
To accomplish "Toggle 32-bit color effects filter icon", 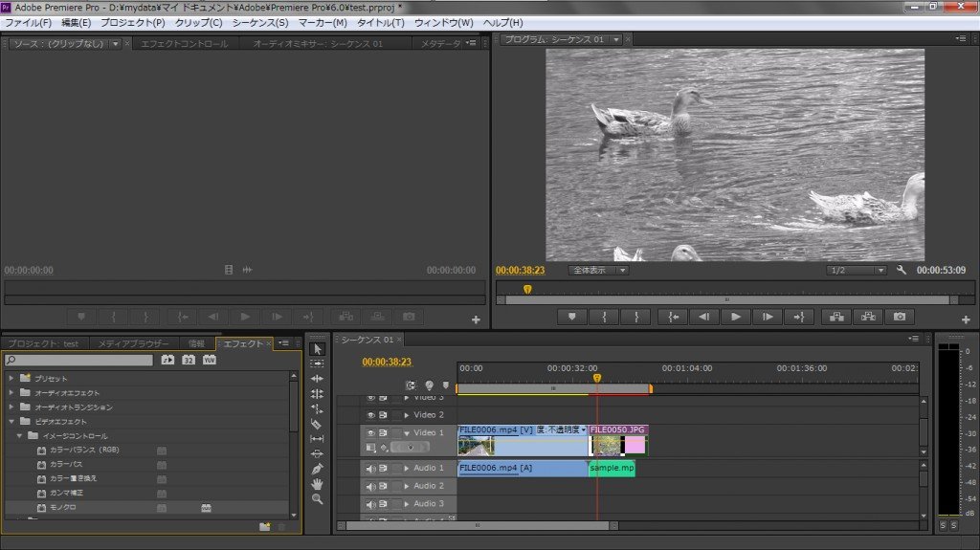I will [189, 360].
